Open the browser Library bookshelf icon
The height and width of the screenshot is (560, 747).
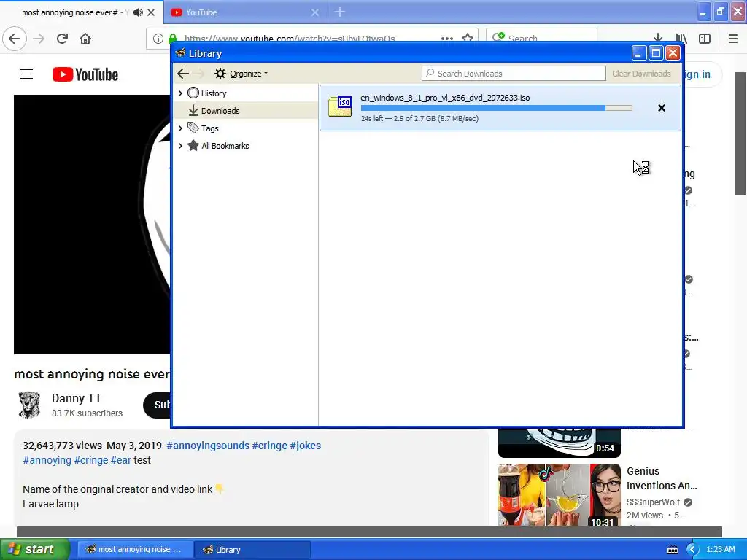(x=681, y=39)
